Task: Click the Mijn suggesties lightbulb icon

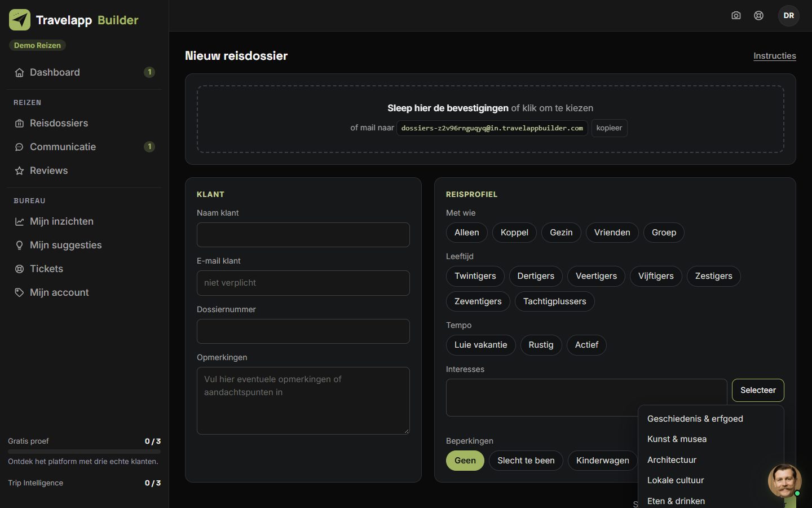Action: [19, 245]
